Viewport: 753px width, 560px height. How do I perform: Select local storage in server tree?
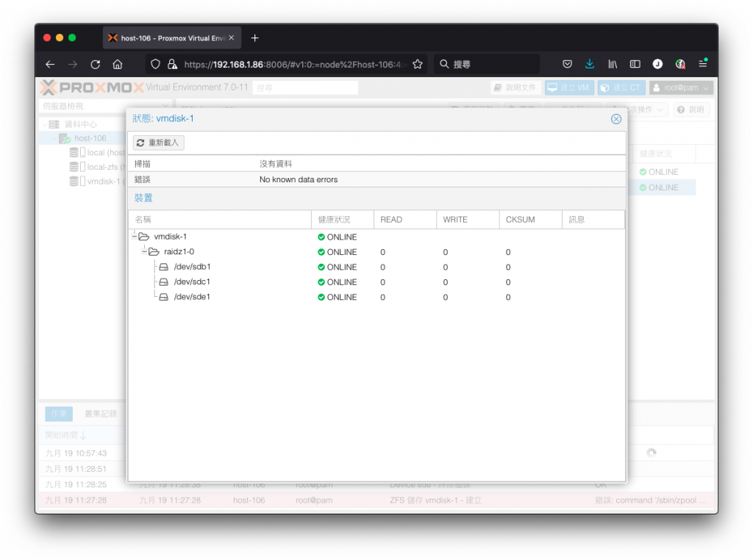tap(96, 153)
